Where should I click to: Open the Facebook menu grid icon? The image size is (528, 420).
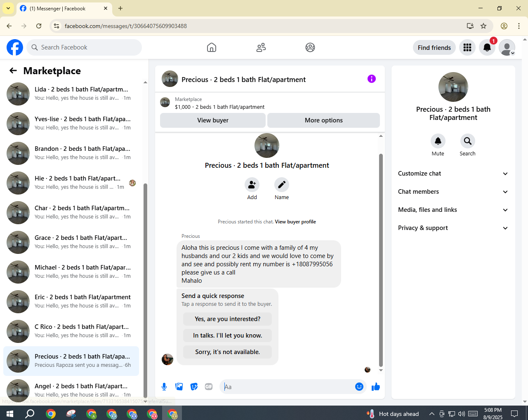click(467, 47)
